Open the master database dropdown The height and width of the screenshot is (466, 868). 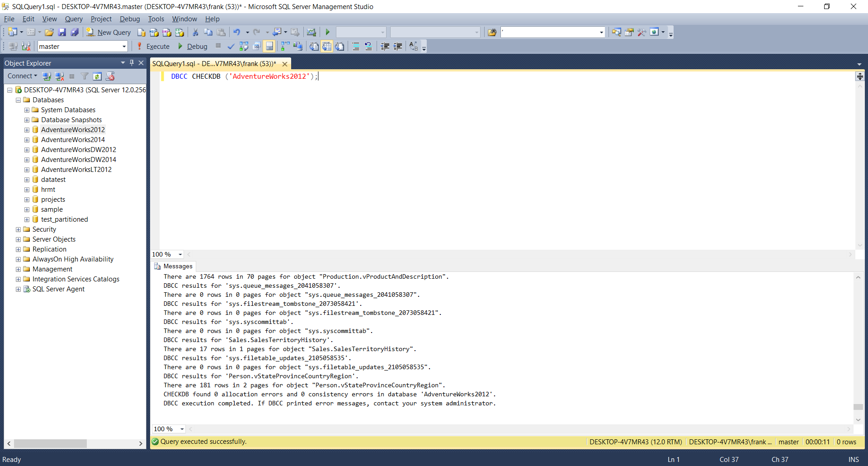[x=124, y=47]
